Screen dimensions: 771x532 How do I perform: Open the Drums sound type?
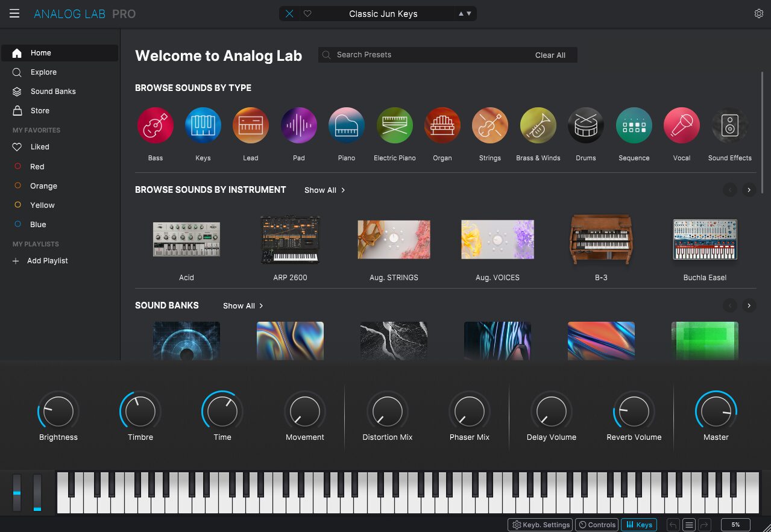pos(585,125)
